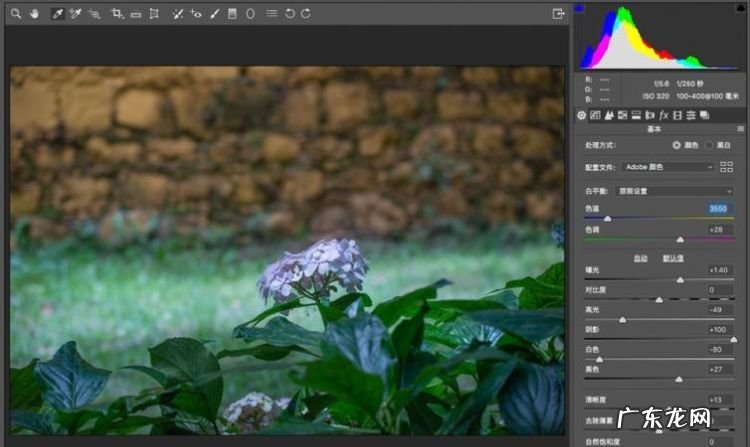Click the 黑色 blacks slider handle
The width and height of the screenshot is (750, 447).
click(679, 379)
